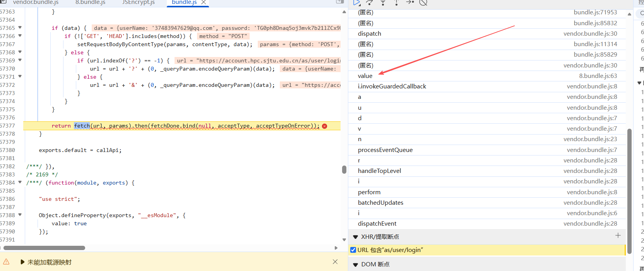Set breakpoint on line number 67380
Screen dimensions: 644x271
coord(7,150)
